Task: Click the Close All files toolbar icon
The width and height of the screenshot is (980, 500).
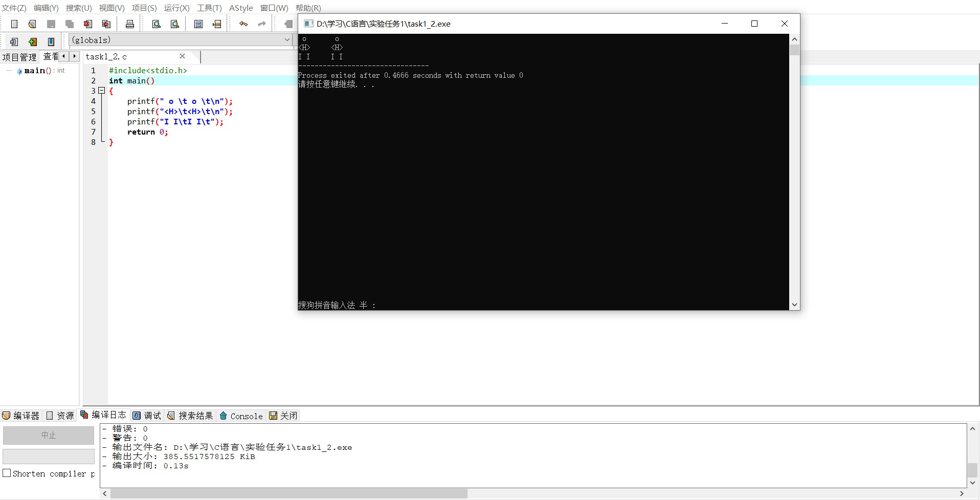Action: [x=106, y=24]
